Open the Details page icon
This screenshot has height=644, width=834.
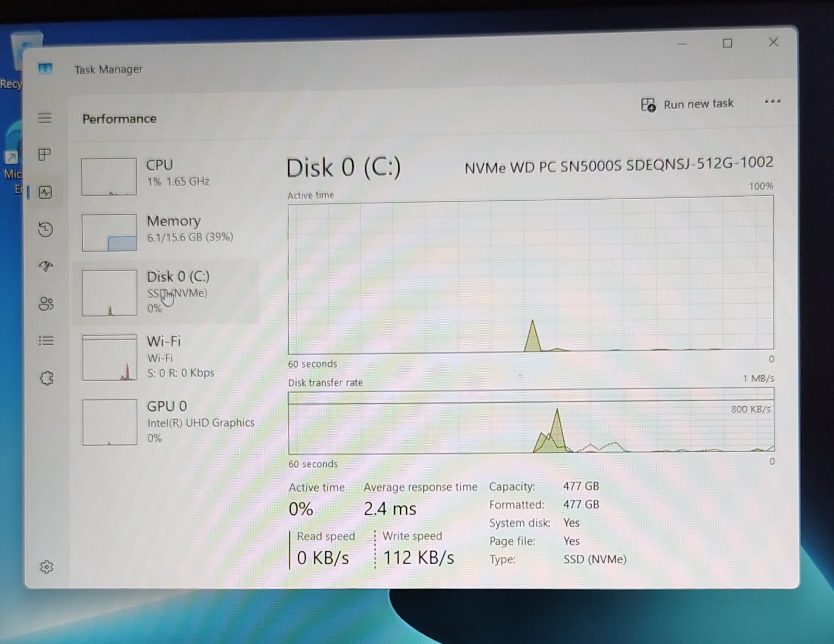pyautogui.click(x=46, y=341)
